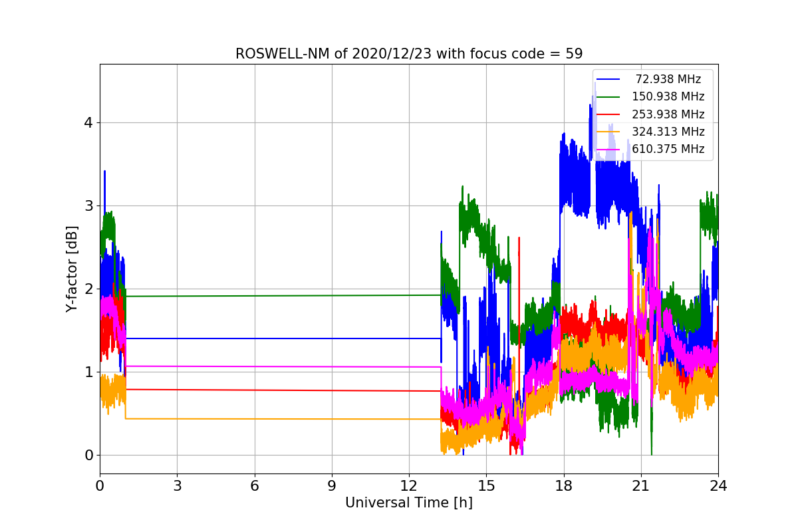The width and height of the screenshot is (798, 532).
Task: Click x-axis tick label '12'
Action: [409, 486]
